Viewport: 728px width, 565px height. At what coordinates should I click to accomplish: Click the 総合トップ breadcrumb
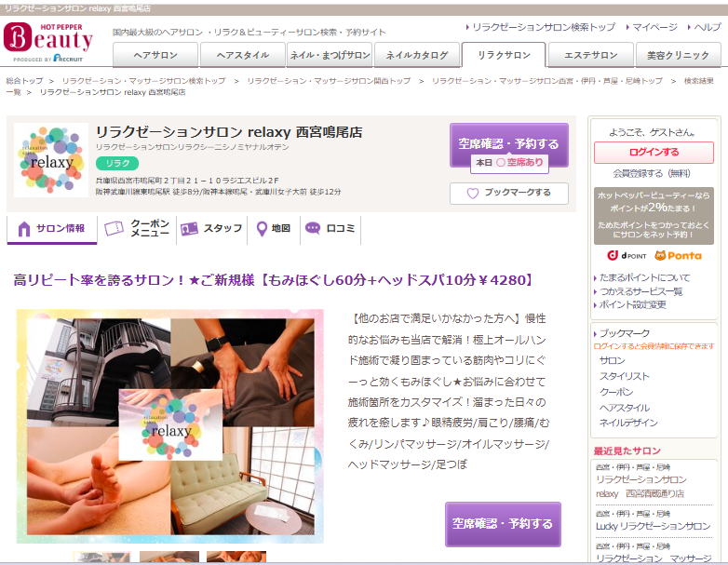(x=24, y=81)
